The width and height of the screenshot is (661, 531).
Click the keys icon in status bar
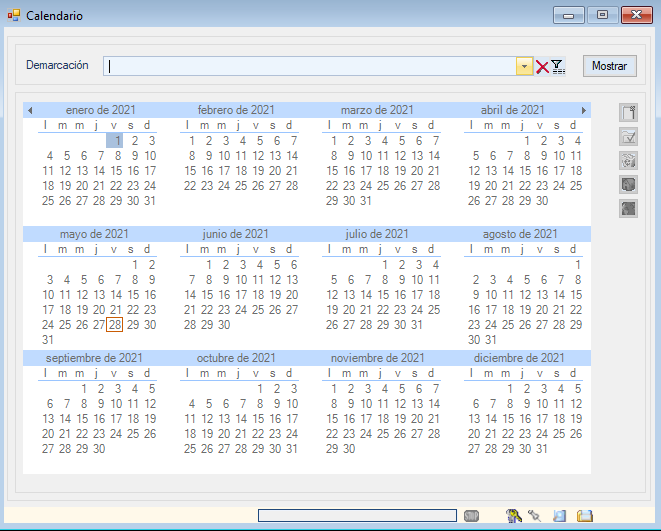[x=515, y=516]
